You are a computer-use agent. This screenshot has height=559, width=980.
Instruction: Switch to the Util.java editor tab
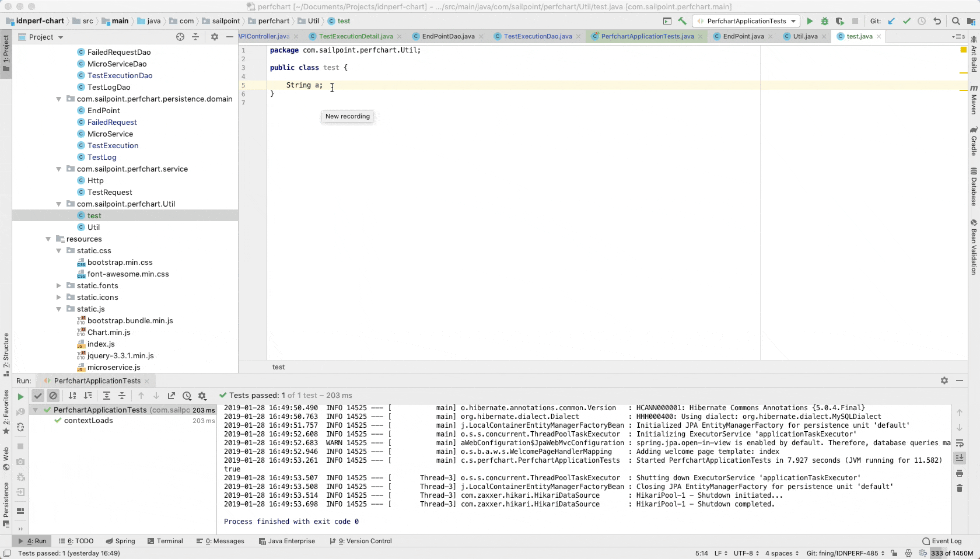click(805, 36)
